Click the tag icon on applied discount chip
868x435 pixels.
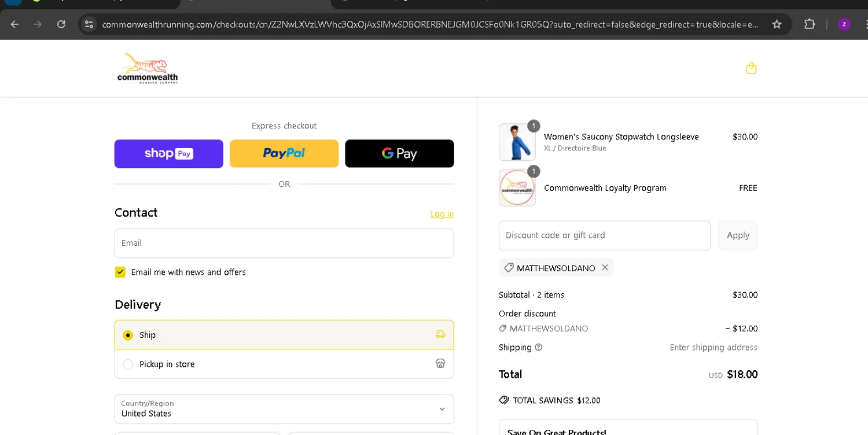(509, 268)
